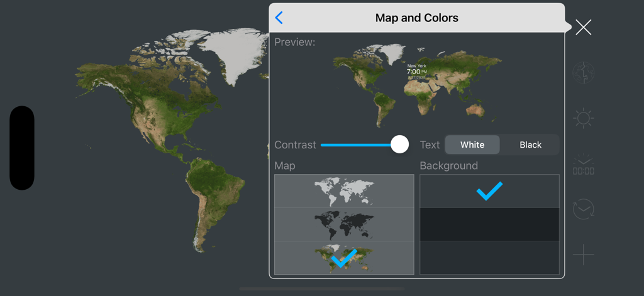Pick the bottom background color swatch
644x296 pixels.
(x=489, y=258)
